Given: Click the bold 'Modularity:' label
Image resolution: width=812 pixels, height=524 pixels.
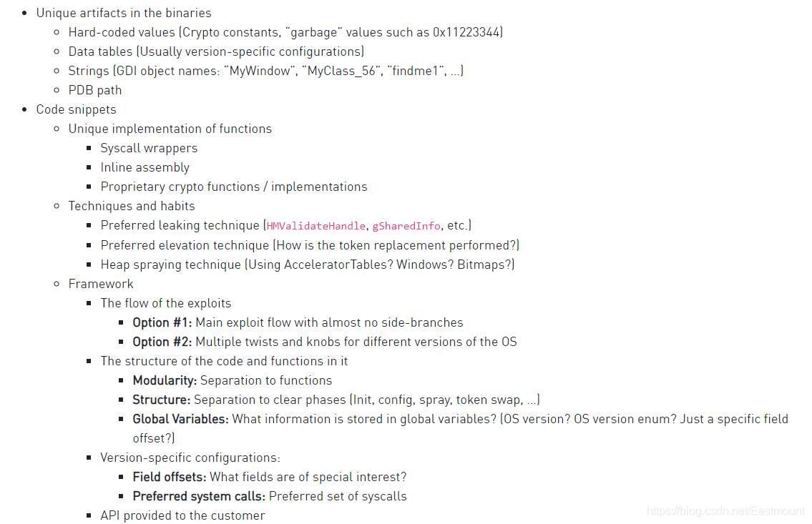Looking at the screenshot, I should click(x=165, y=381).
